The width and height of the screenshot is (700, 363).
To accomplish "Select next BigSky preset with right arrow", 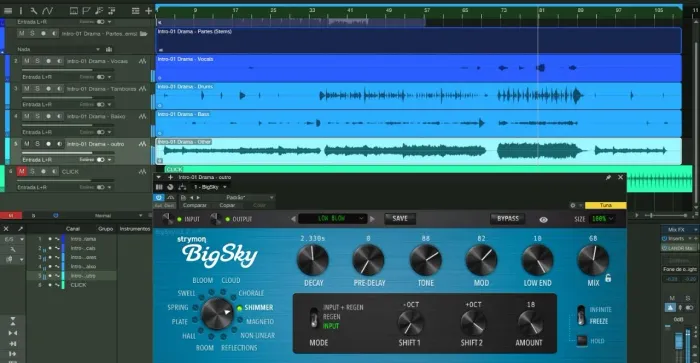I will click(x=372, y=219).
